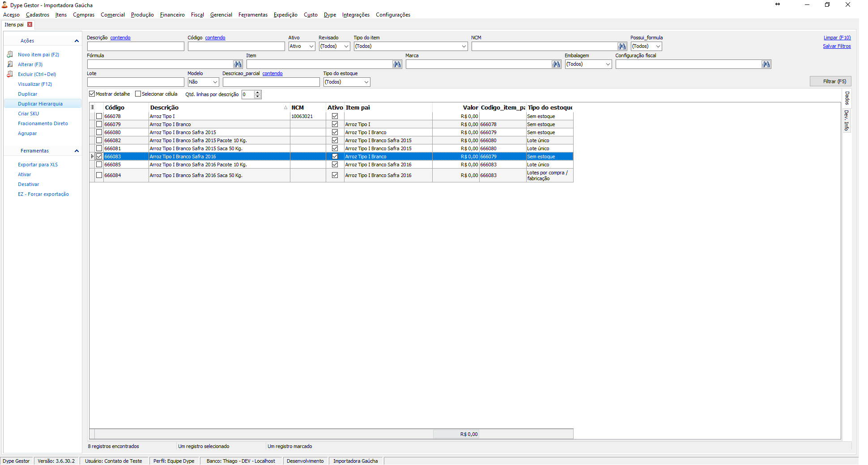Open Configuração fiscal search binoculars icon
Screen dimensions: 868x465
[766, 64]
